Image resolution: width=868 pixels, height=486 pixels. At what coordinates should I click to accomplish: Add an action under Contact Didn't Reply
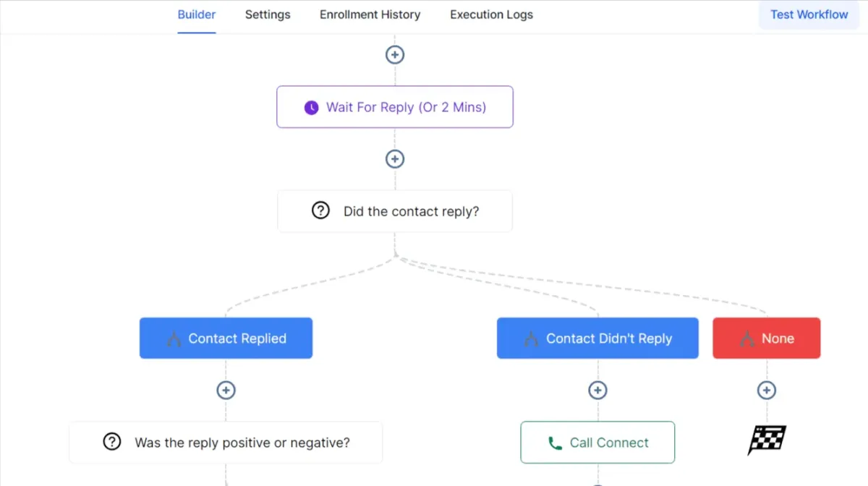coord(597,391)
